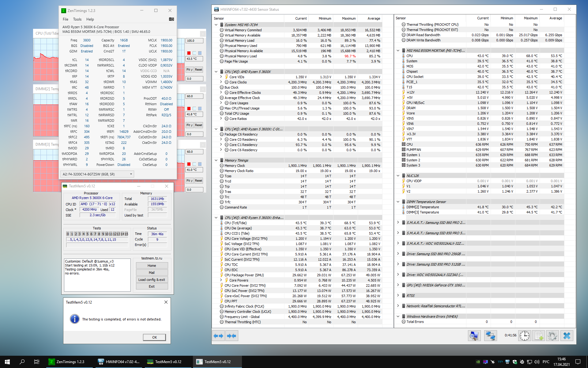Screen dimensions: 588x368
Task: Open HWiNFO sensor settings gear
Action: coord(552,336)
